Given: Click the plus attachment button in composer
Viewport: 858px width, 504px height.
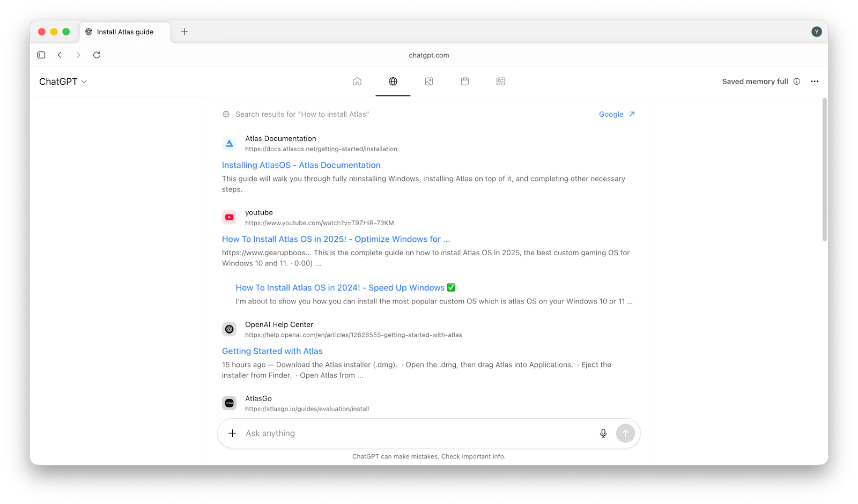Looking at the screenshot, I should [x=232, y=433].
